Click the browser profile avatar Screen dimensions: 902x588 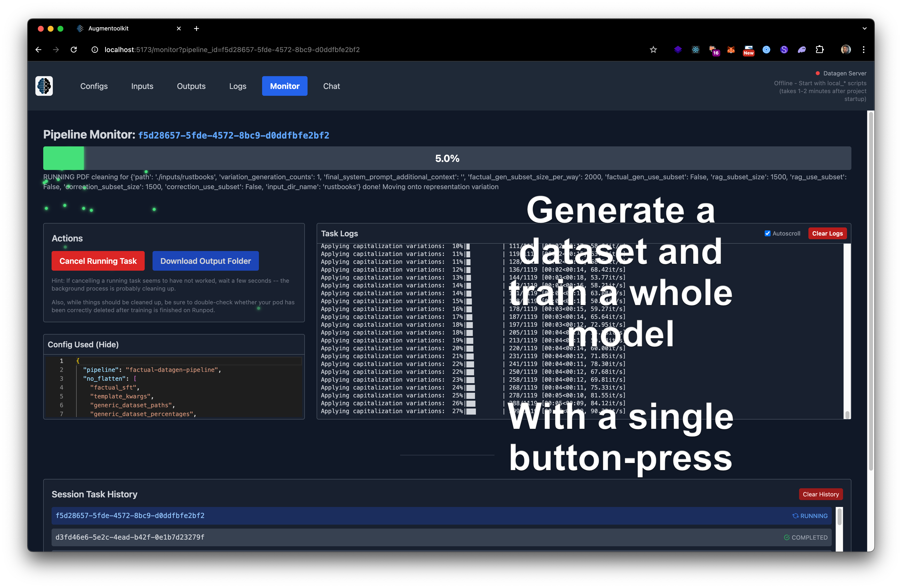click(846, 50)
